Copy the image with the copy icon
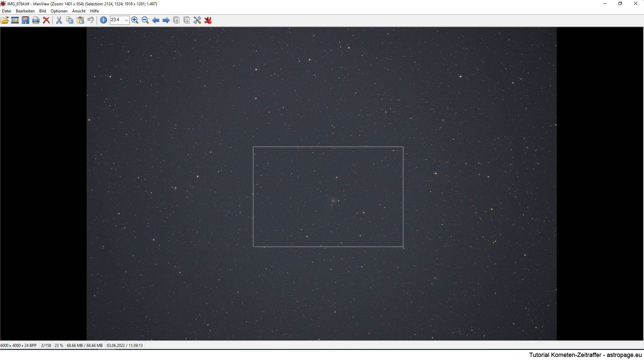This screenshot has width=644, height=360. pos(70,20)
